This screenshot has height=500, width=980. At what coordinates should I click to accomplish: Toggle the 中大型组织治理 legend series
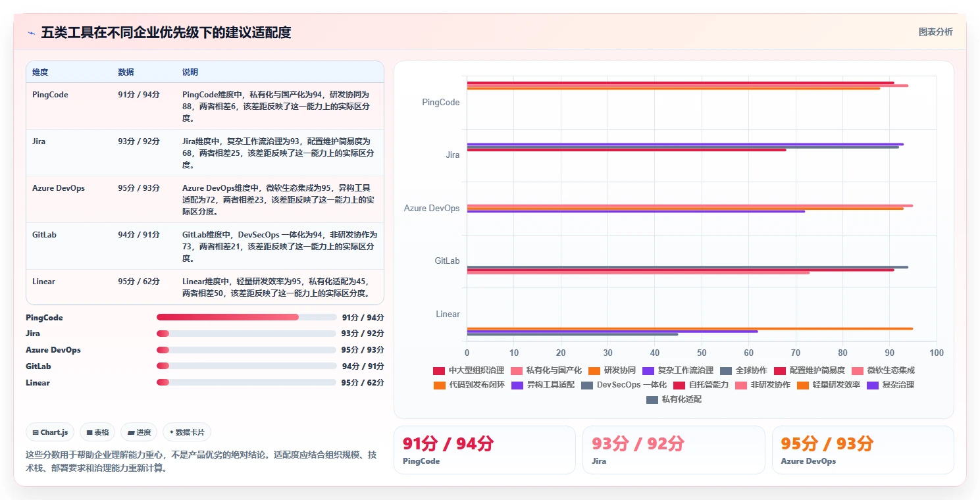tap(469, 370)
